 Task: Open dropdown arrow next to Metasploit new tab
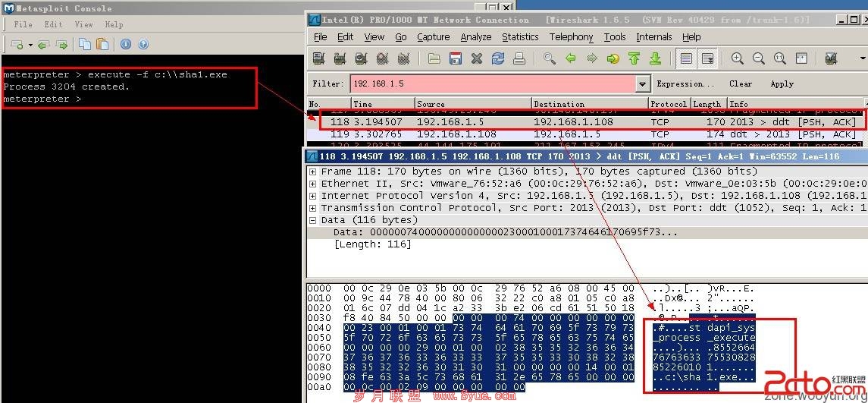(30, 45)
